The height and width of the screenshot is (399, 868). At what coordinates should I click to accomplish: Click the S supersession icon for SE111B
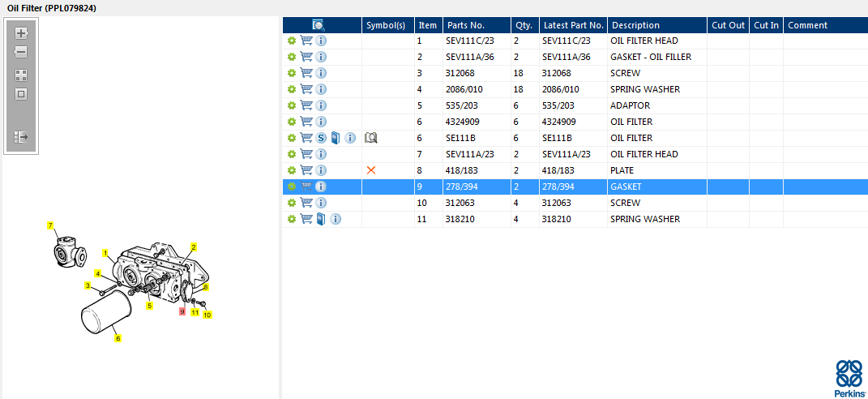pos(321,138)
